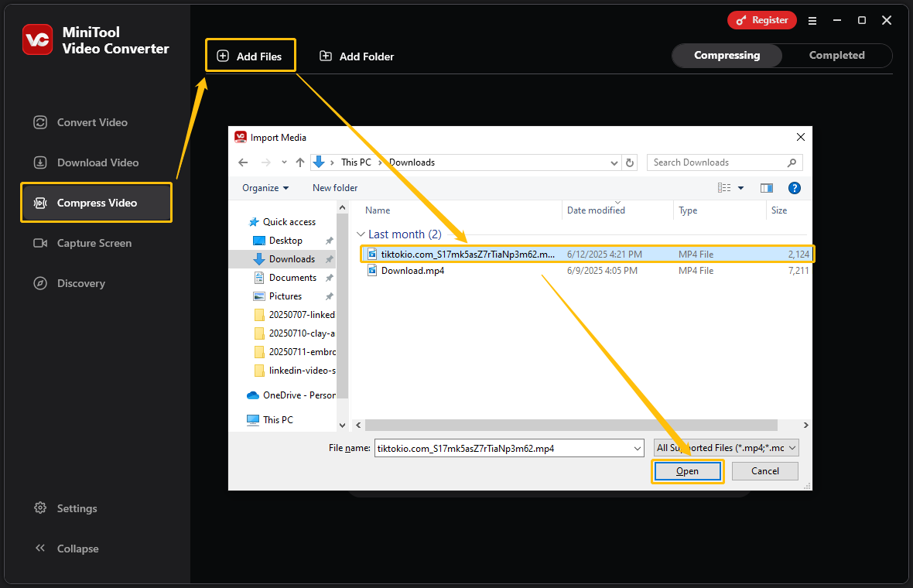Open the All Supported Files type dropdown
Screen dimensions: 913x588
point(726,448)
